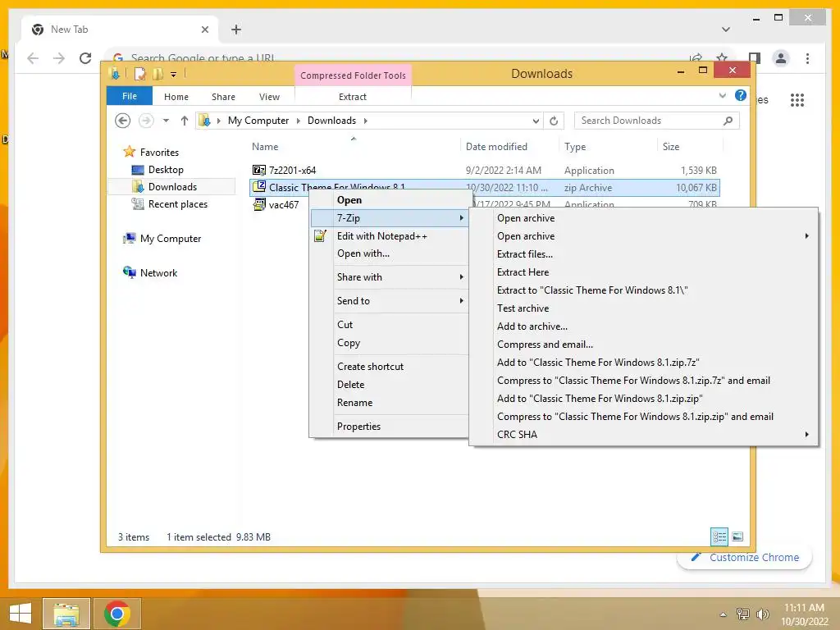The image size is (840, 630).
Task: Toggle Chrome side panel icon
Action: 755,58
